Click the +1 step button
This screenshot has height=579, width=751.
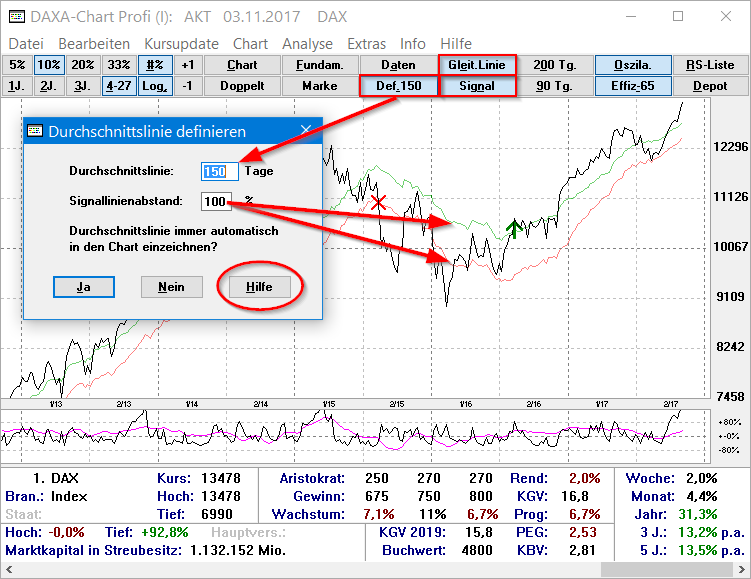pyautogui.click(x=188, y=65)
